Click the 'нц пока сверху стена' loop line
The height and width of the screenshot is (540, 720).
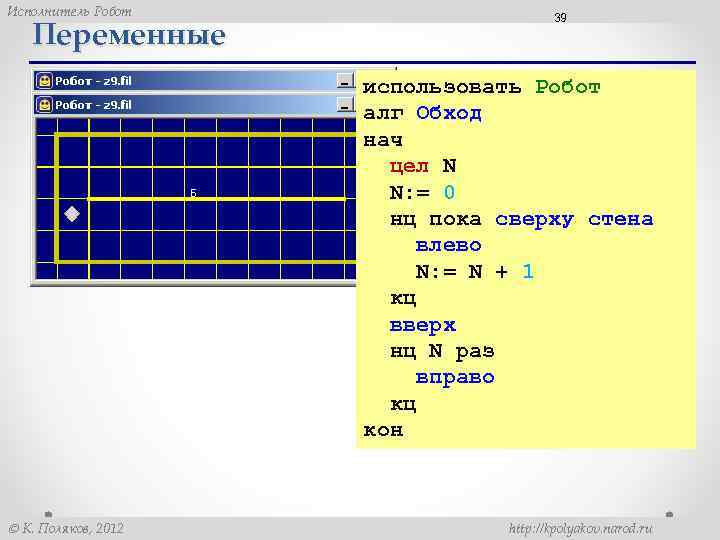[x=521, y=219]
